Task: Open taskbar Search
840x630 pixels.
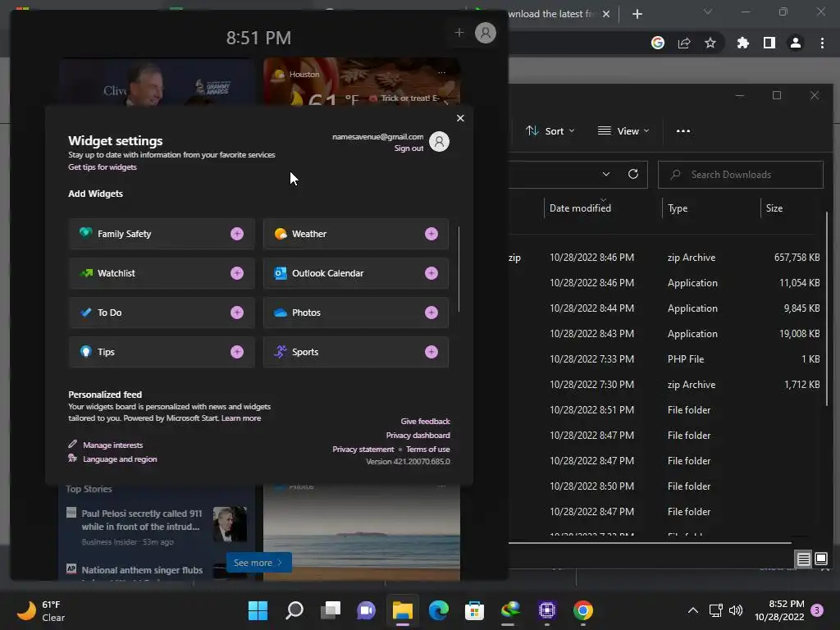Action: 294,610
